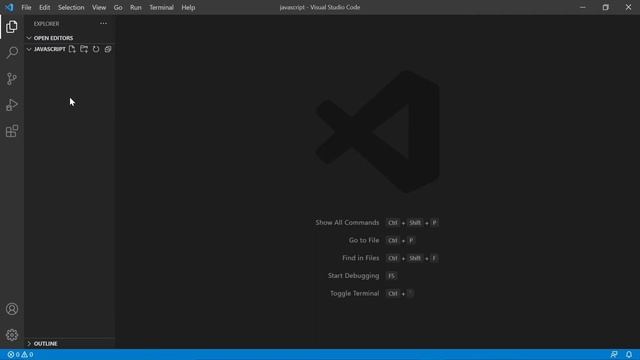Image resolution: width=640 pixels, height=360 pixels.
Task: Open the Source Control view icon
Action: [12, 79]
